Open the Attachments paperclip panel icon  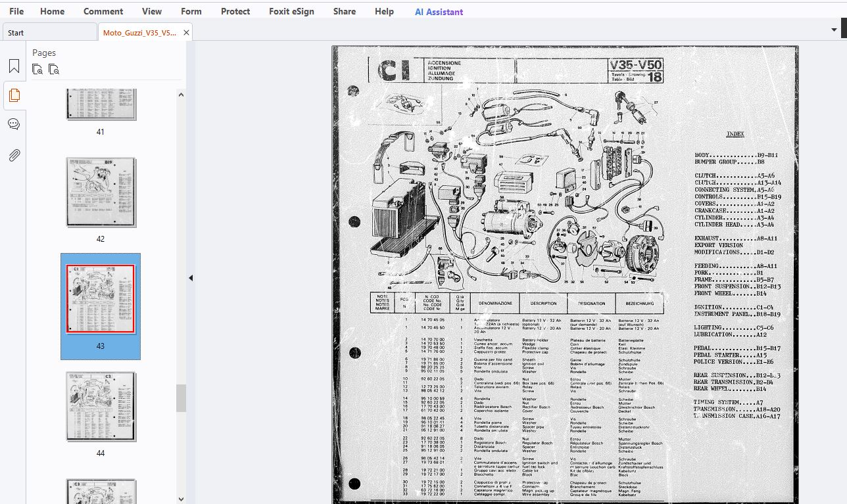pos(14,155)
